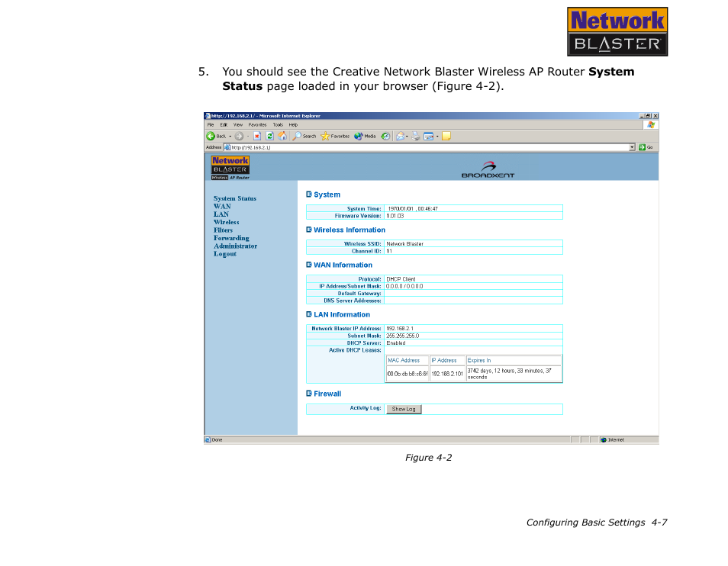Refresh the page with the green arrows icon
The image size is (728, 566).
point(269,136)
